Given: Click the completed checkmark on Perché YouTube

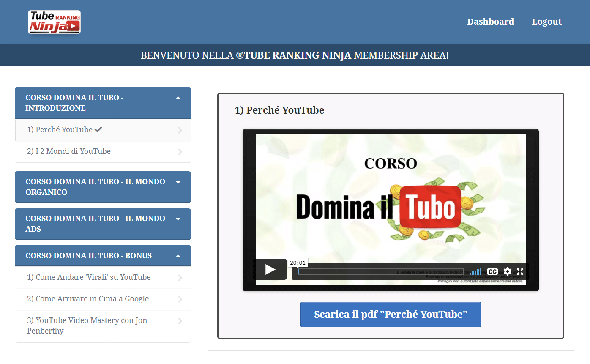Looking at the screenshot, I should 98,130.
